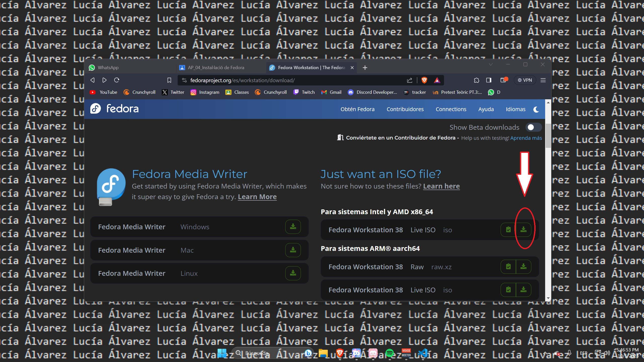Switch to AP_04_Instal·lació de Fedora tab
Image resolution: width=644 pixels, height=362 pixels.
pyautogui.click(x=216, y=68)
